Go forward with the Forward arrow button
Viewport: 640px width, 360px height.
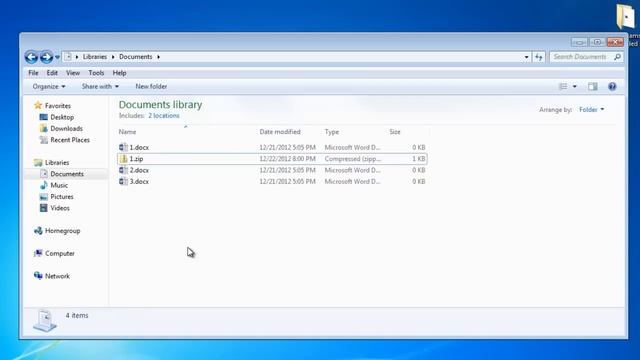tap(46, 57)
